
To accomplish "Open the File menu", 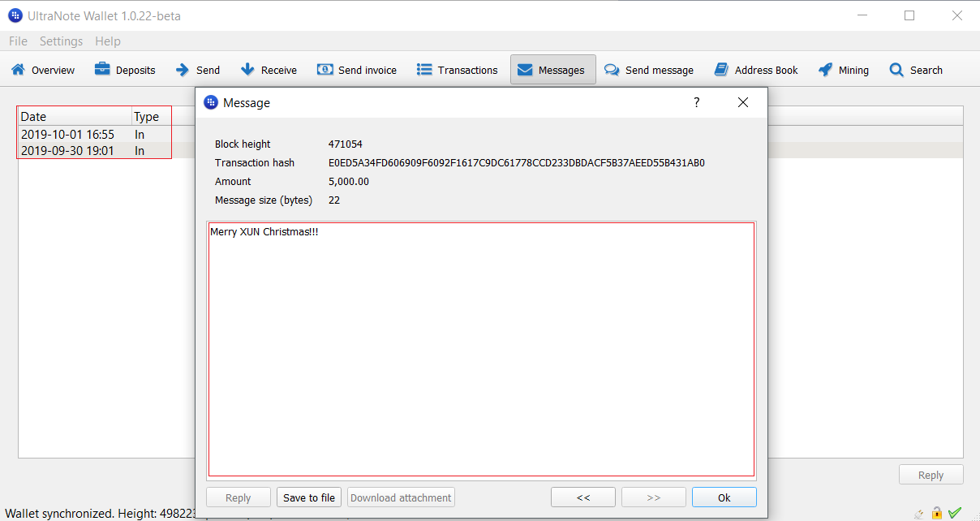I will (x=18, y=41).
